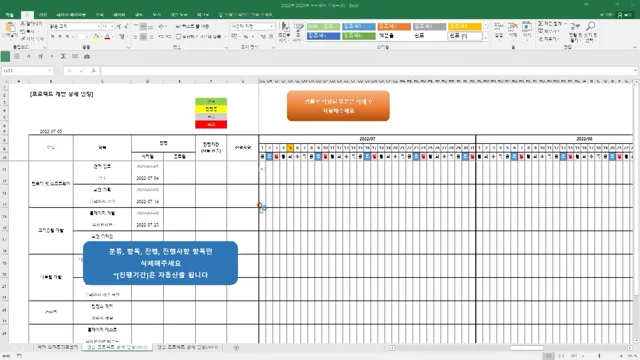Image resolution: width=640 pixels, height=360 pixels.
Task: Toggle underline formatting
Action: pos(67,37)
